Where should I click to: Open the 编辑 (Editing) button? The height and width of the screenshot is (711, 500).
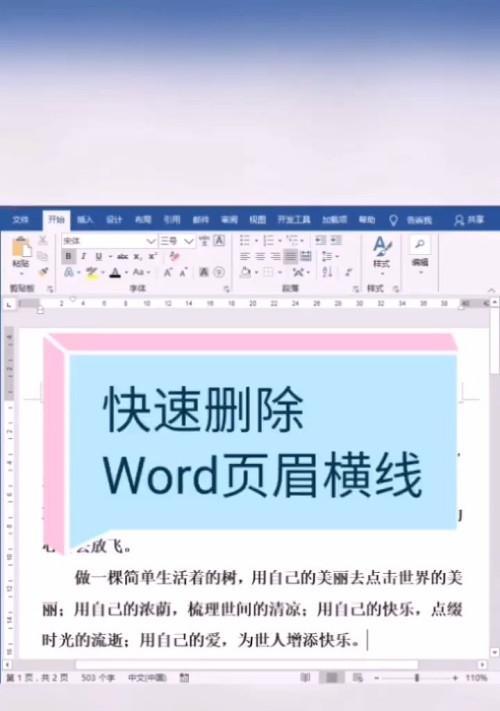pos(420,254)
